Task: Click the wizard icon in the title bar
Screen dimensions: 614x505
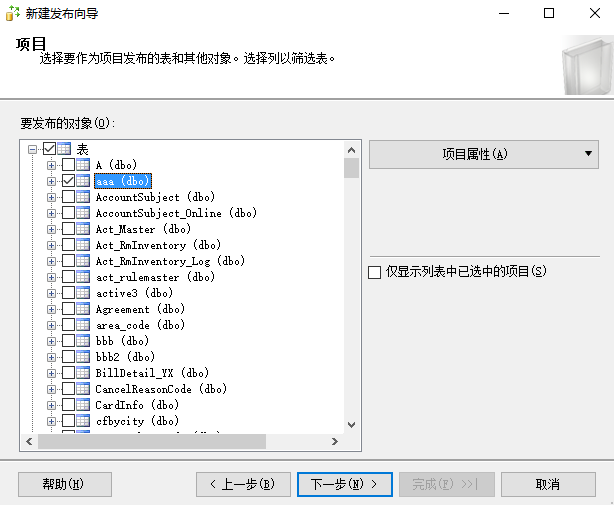Action: (12, 14)
